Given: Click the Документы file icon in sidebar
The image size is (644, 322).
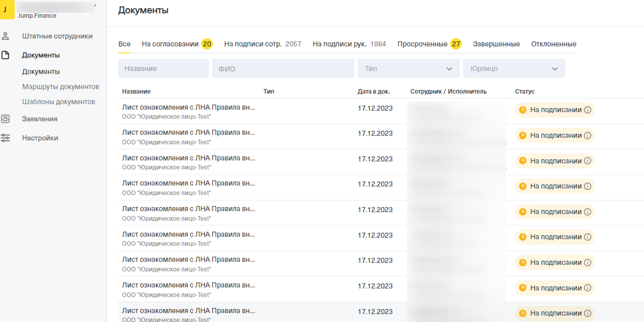Looking at the screenshot, I should click(x=5, y=55).
